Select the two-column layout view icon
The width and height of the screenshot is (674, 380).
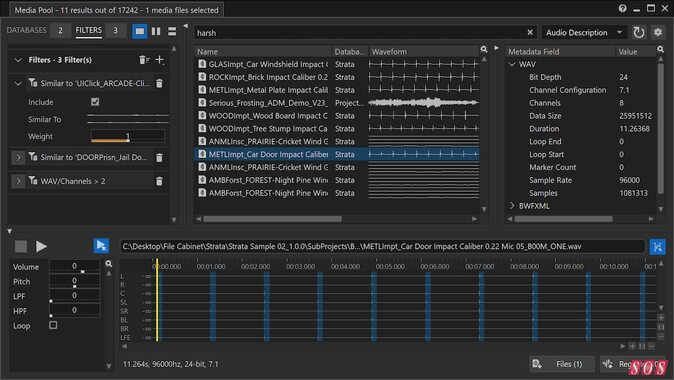pos(156,31)
